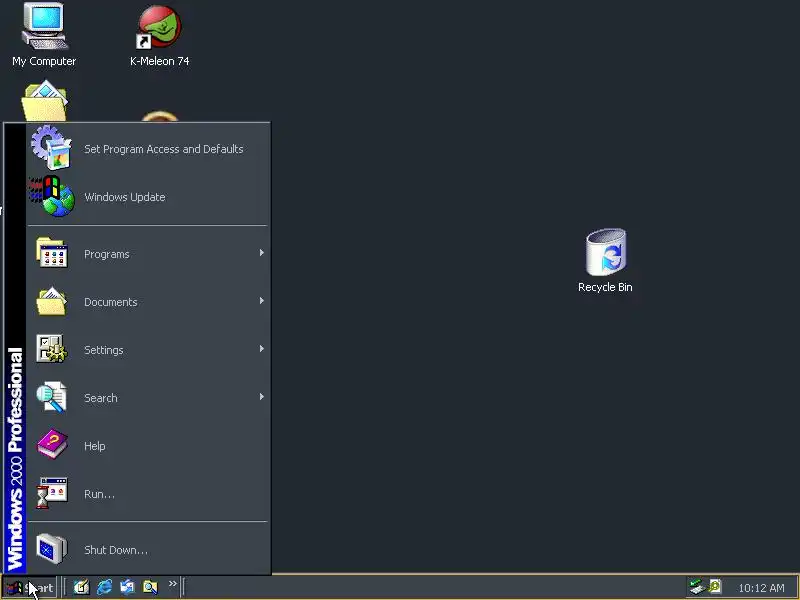Click Unplug or Eject Hardware tray icon
800x600 pixels.
pyautogui.click(x=696, y=587)
